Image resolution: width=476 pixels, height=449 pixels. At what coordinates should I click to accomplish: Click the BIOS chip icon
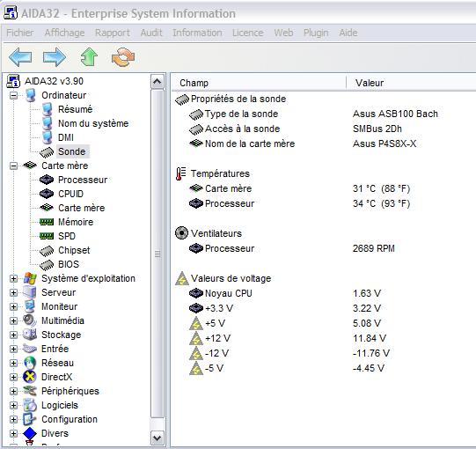tap(47, 265)
